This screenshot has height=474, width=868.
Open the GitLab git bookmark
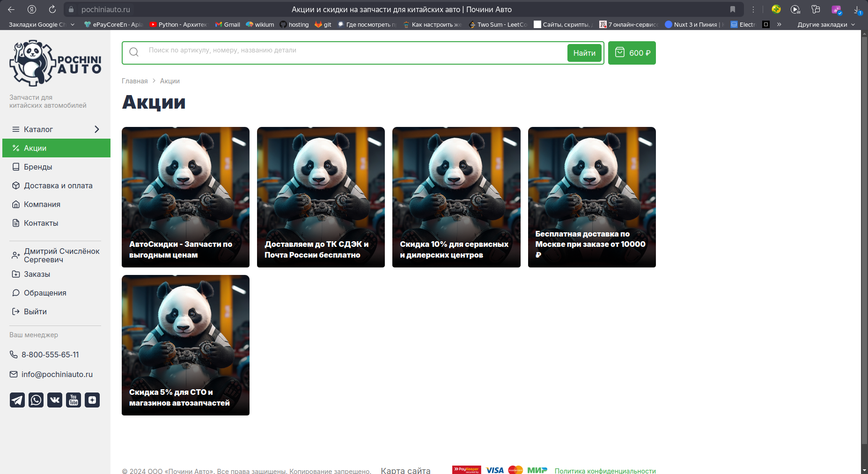[323, 24]
